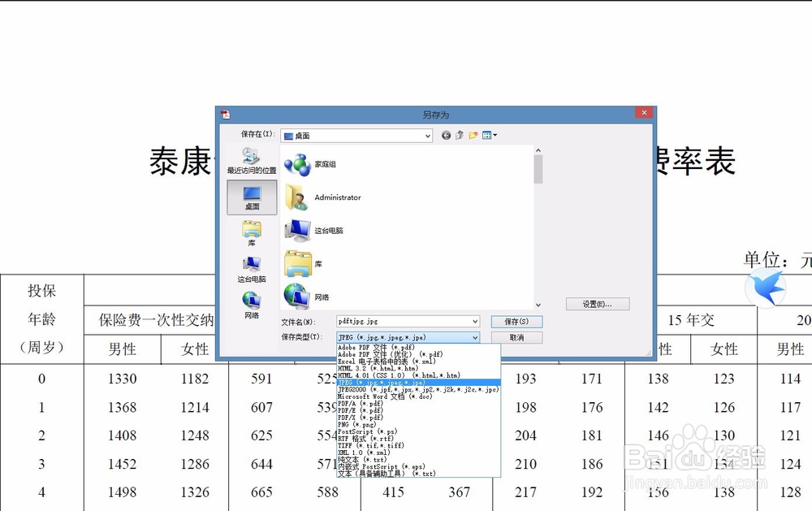
Task: Click the 15 年交 column header
Action: point(691,320)
